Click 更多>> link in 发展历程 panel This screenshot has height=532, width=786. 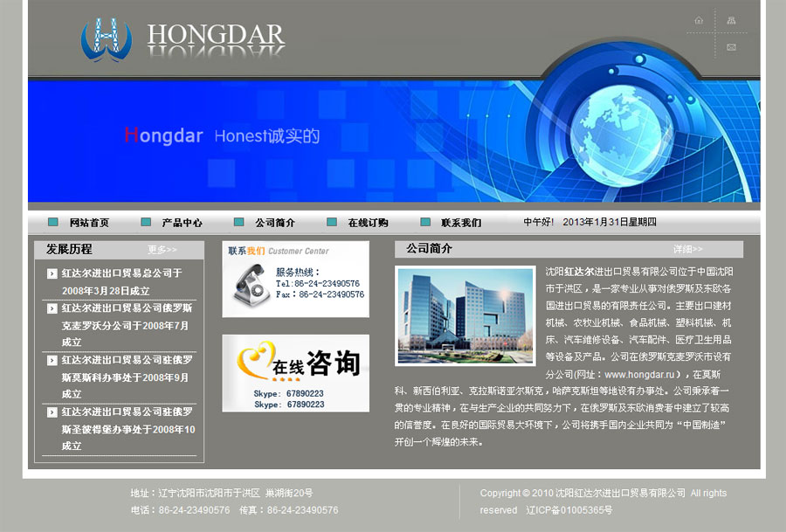(x=162, y=250)
